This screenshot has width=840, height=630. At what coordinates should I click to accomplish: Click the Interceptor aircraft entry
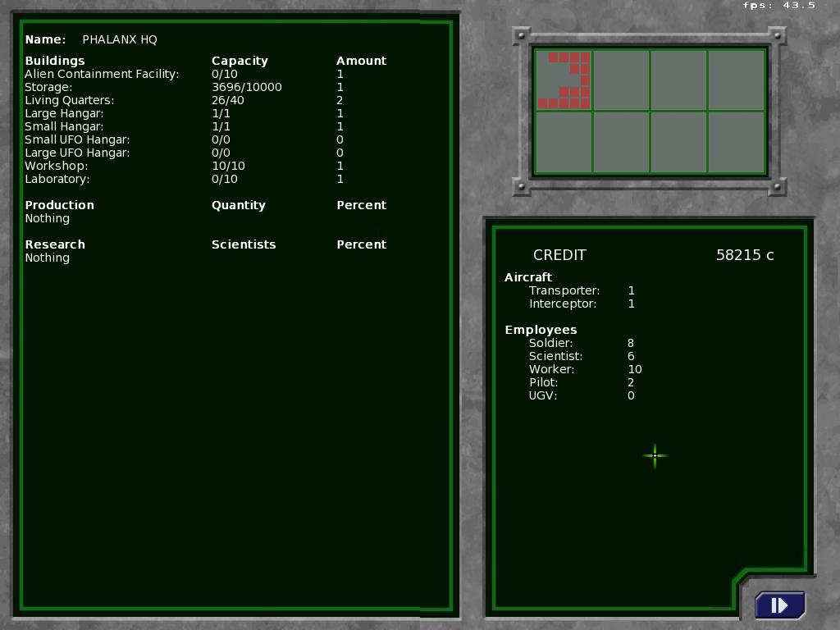point(563,304)
